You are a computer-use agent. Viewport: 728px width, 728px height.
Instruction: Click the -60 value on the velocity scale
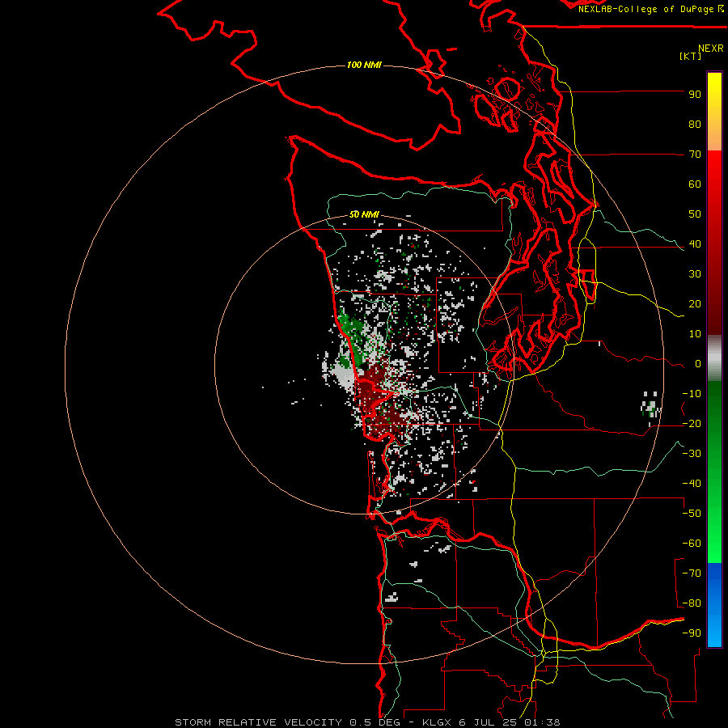tap(692, 544)
